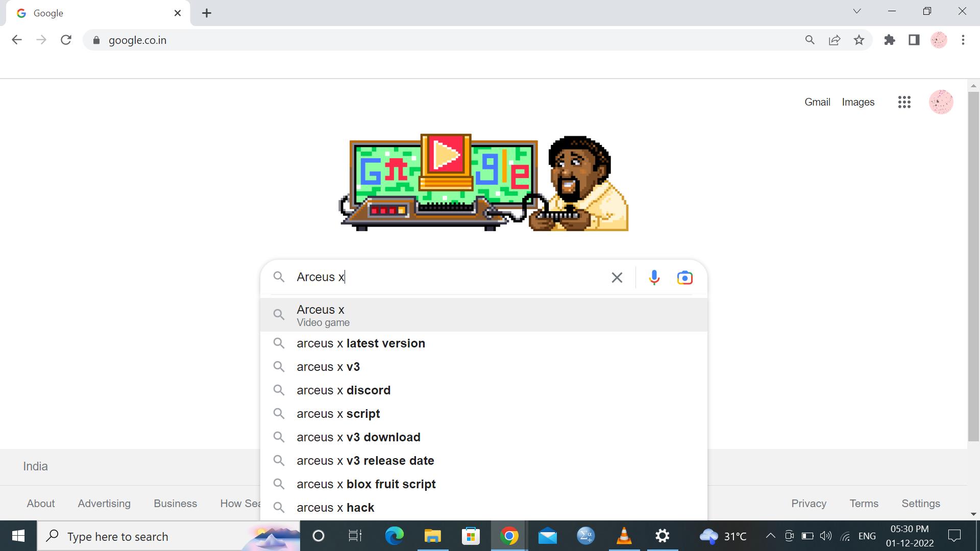Open Mail app from taskbar
Image resolution: width=980 pixels, height=551 pixels.
pyautogui.click(x=547, y=536)
